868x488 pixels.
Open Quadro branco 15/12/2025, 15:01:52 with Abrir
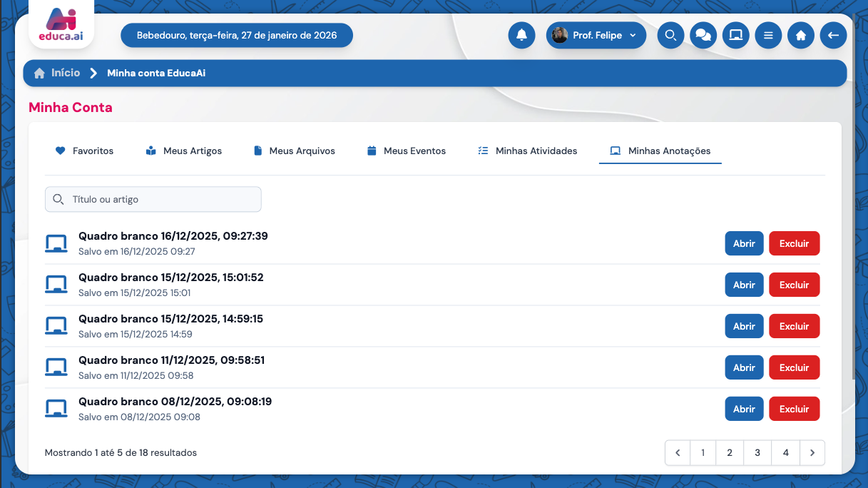(744, 285)
